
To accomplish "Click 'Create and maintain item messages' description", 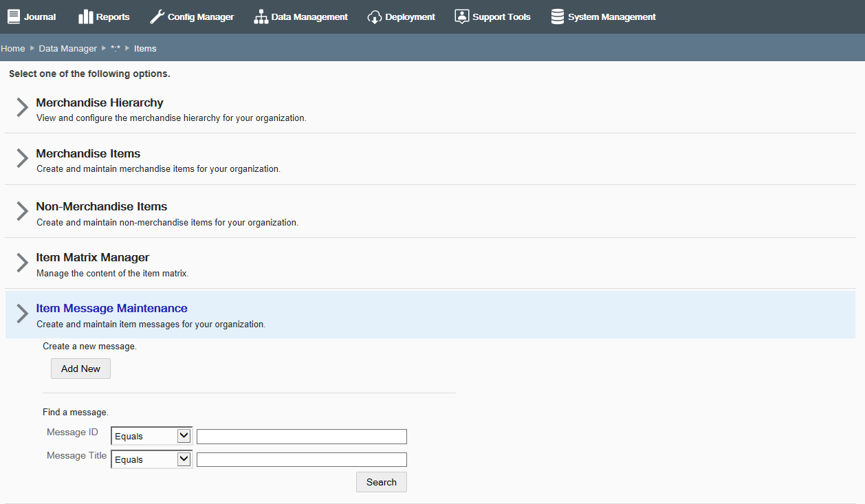I will coord(151,325).
